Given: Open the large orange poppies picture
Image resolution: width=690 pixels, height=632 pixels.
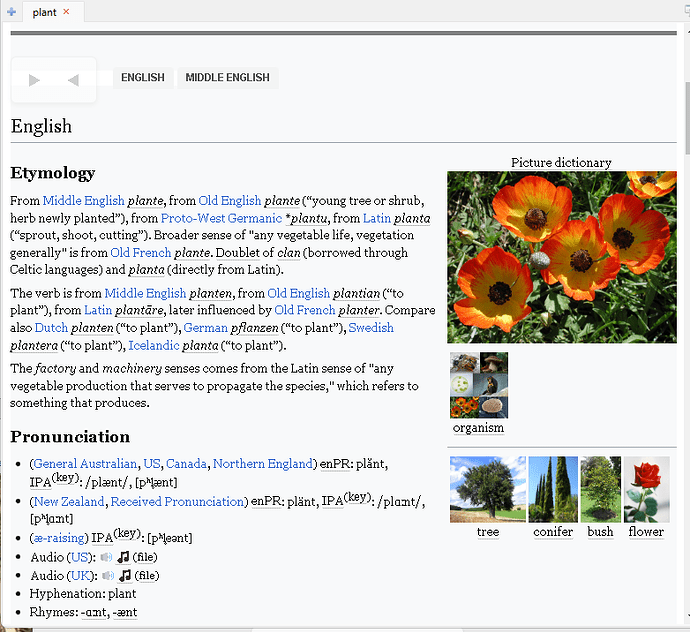Looking at the screenshot, I should tap(562, 257).
